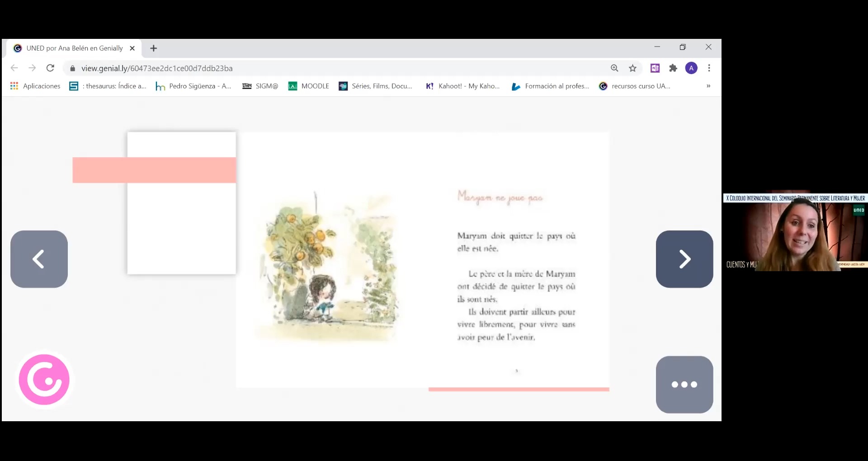Image resolution: width=868 pixels, height=461 pixels.
Task: Restore down the Chrome window
Action: point(683,47)
